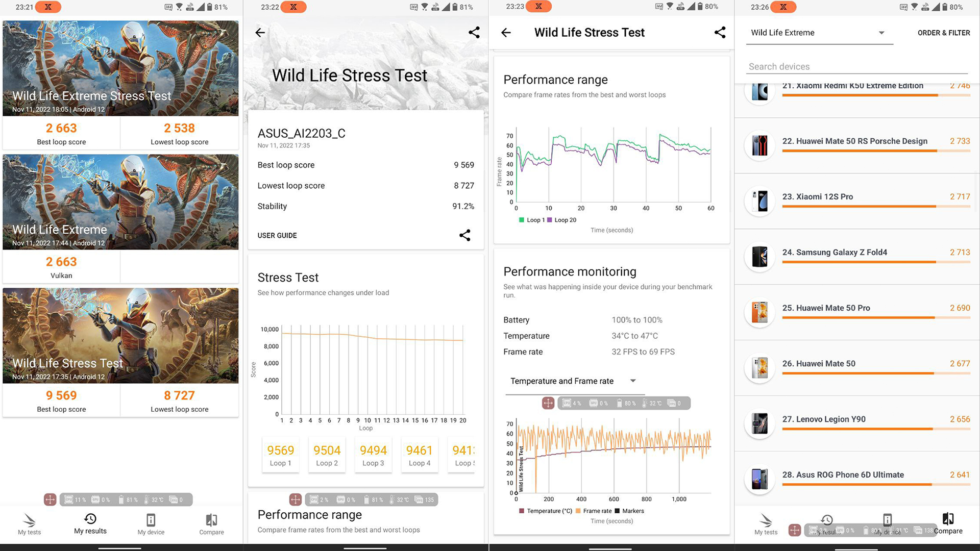Image resolution: width=980 pixels, height=551 pixels.
Task: Select Loop 1 score 9569 card
Action: tap(280, 455)
